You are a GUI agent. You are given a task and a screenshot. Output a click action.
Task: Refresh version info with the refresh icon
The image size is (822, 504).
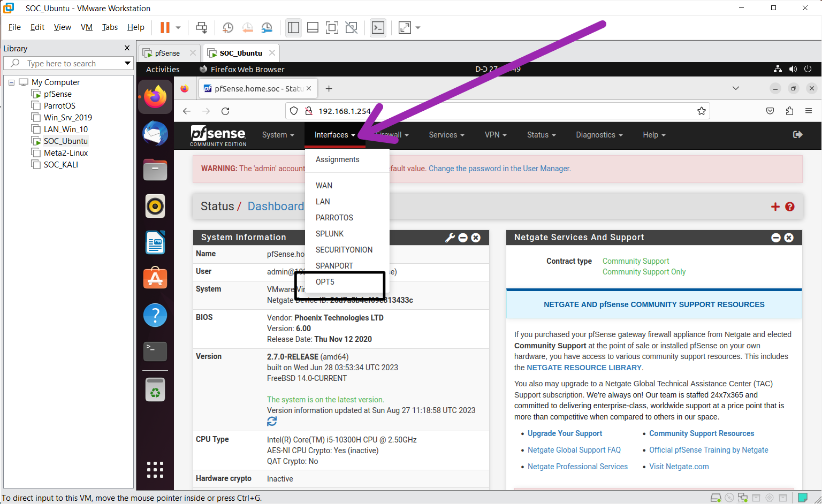pyautogui.click(x=272, y=422)
